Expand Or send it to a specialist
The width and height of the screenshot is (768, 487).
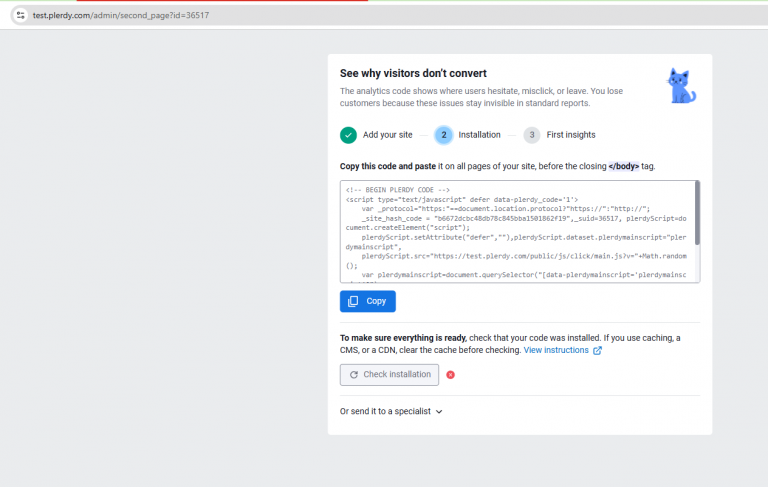tap(391, 412)
